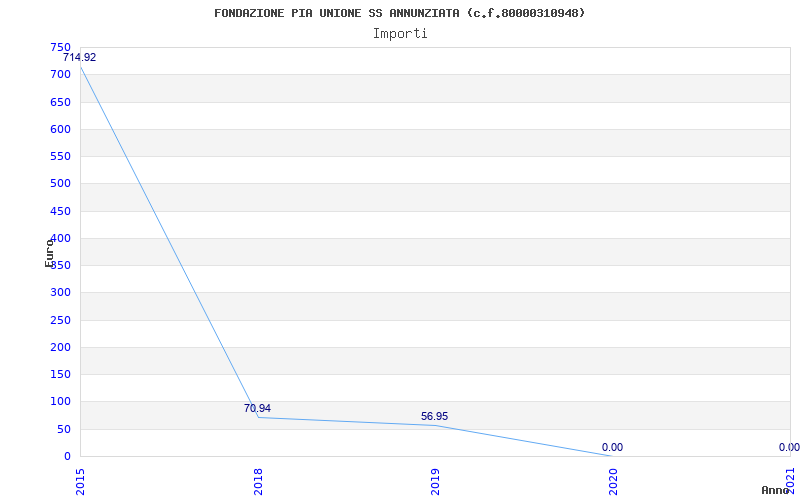800x500 pixels.
Task: Click the Importi subtitle
Action: click(x=400, y=34)
